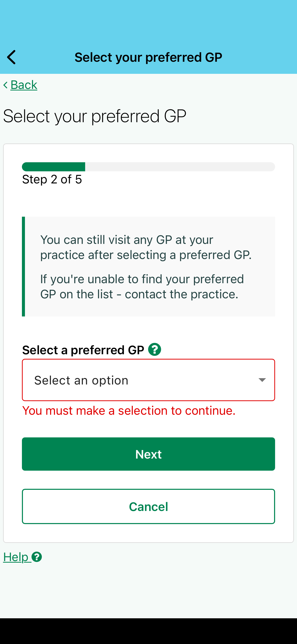The image size is (297, 644).
Task: Click the info paragraph about visiting any GP
Action: [146, 247]
